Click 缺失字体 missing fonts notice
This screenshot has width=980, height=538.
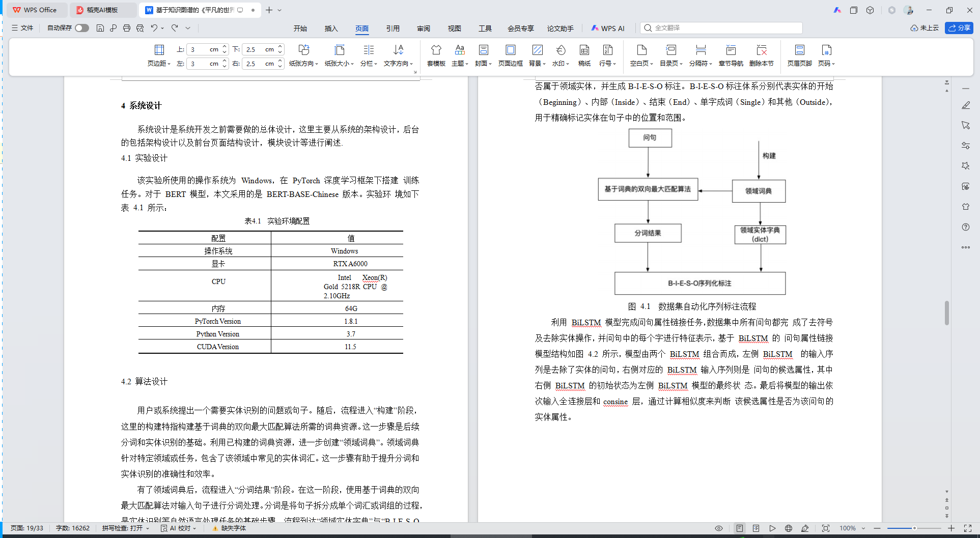click(229, 528)
